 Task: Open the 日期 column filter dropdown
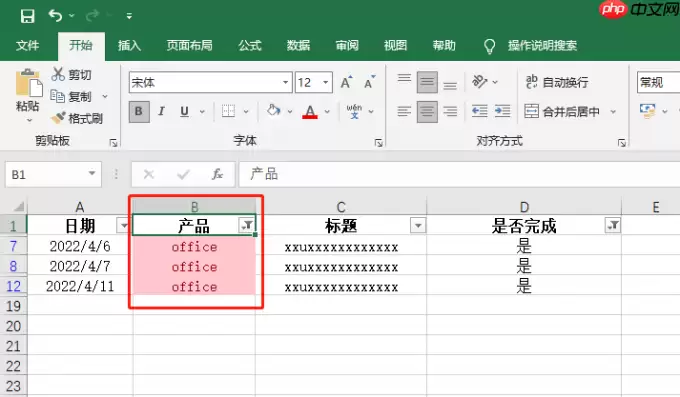[x=124, y=225]
